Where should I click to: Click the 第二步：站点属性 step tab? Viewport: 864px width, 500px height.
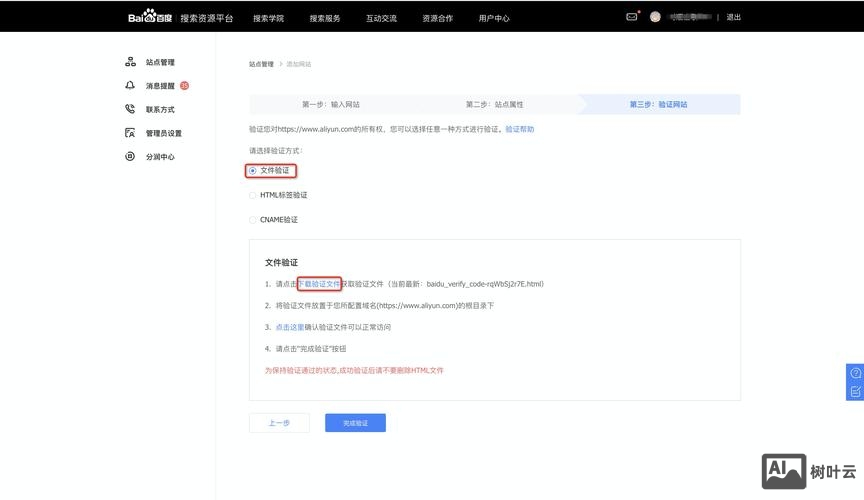(494, 104)
